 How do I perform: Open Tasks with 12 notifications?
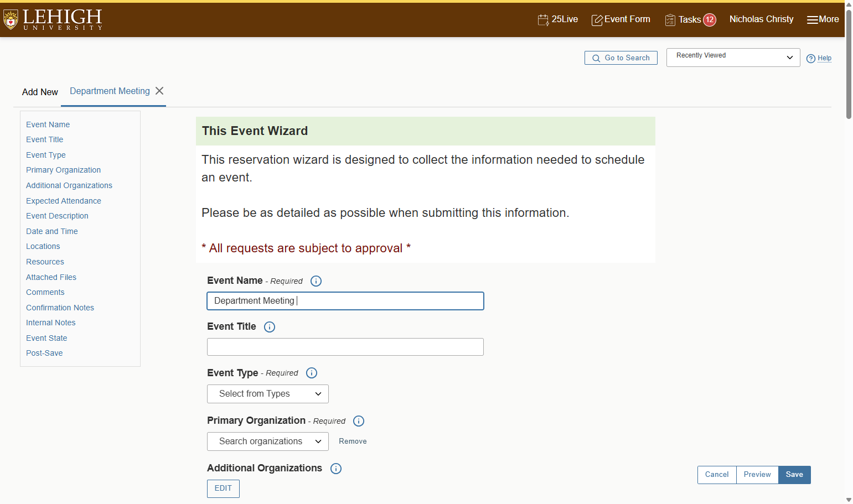point(690,20)
